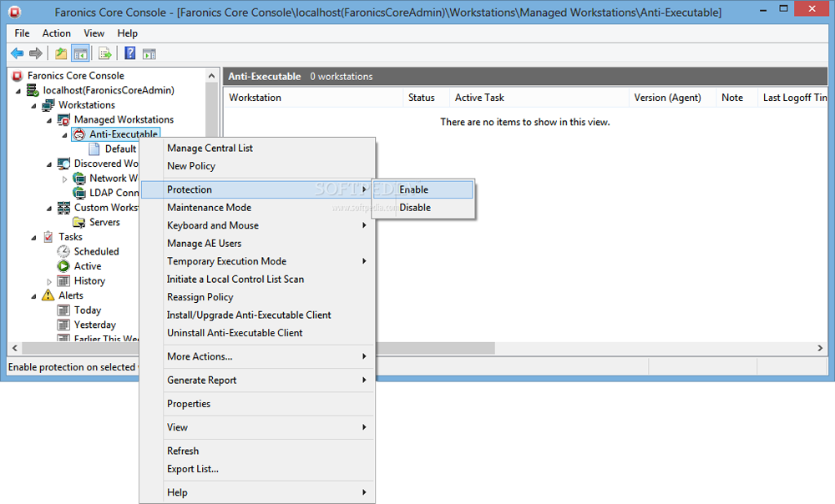Click Disable in the Protection submenu
The width and height of the screenshot is (835, 504).
tap(423, 208)
